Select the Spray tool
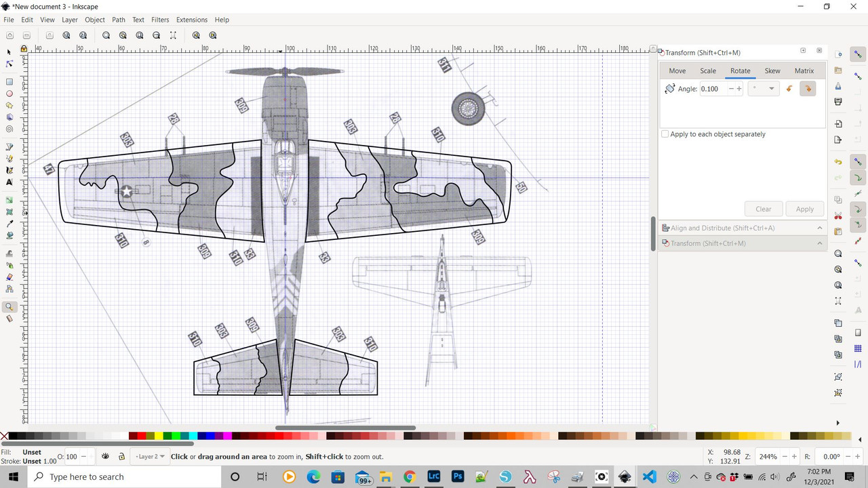This screenshot has width=868, height=488. pyautogui.click(x=9, y=265)
